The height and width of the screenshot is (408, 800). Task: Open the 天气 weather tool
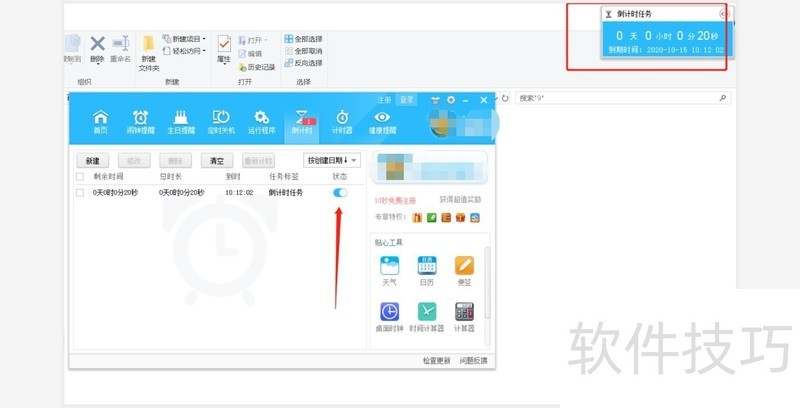(389, 271)
